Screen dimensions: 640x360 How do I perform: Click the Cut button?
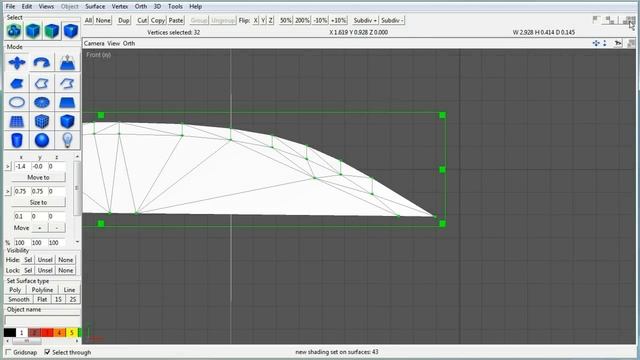(x=142, y=20)
